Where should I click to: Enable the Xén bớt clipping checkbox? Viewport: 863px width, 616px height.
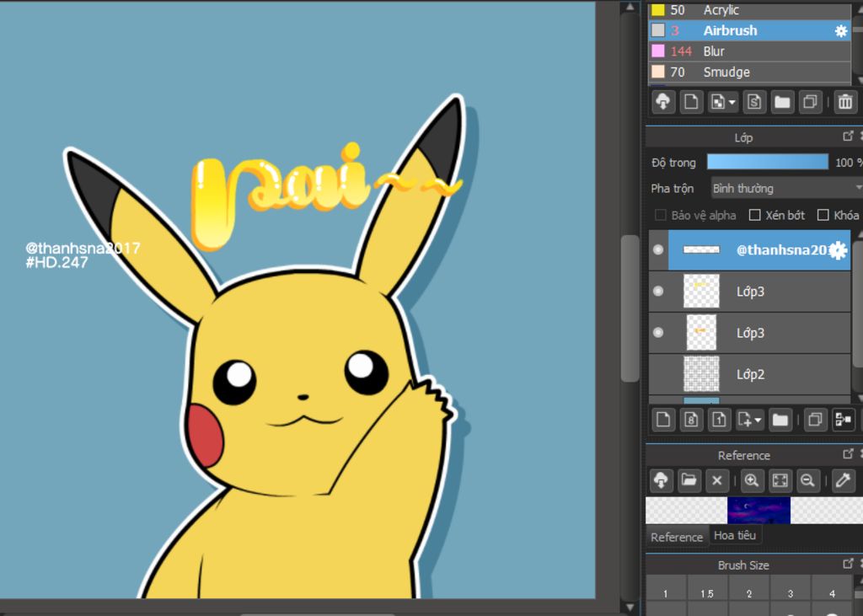[755, 215]
